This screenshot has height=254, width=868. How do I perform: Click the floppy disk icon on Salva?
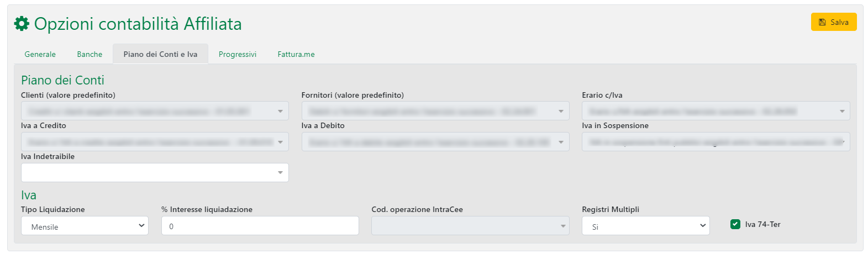pos(822,22)
